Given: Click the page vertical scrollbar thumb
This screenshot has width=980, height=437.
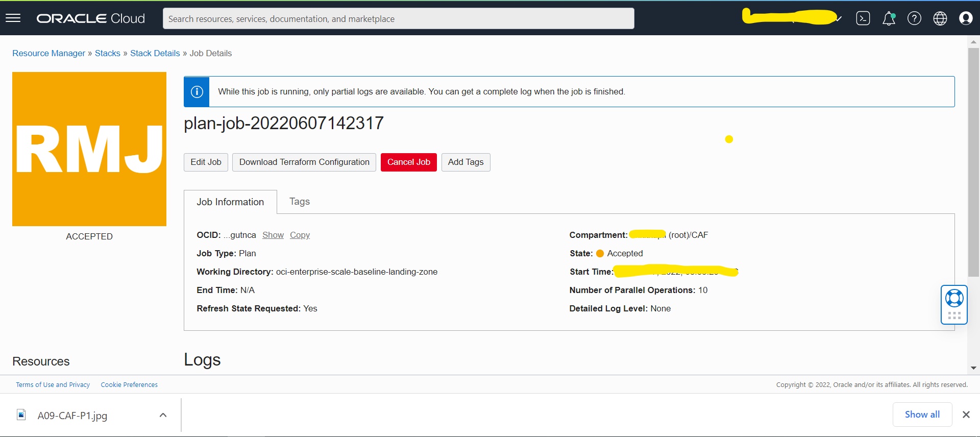Looking at the screenshot, I should 973,162.
